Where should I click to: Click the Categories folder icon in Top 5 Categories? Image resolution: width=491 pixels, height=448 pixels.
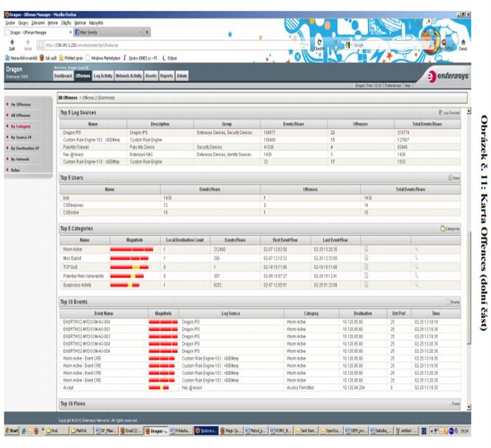tap(443, 228)
